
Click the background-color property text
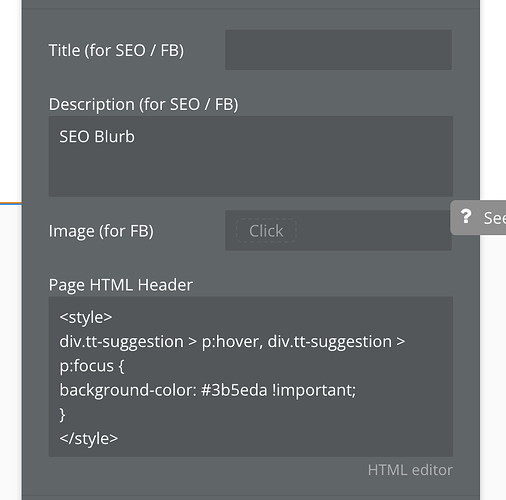[128, 390]
